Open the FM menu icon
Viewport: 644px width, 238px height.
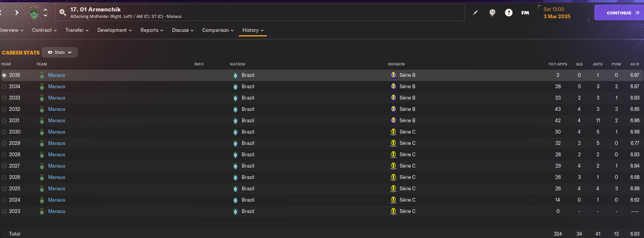pos(525,13)
